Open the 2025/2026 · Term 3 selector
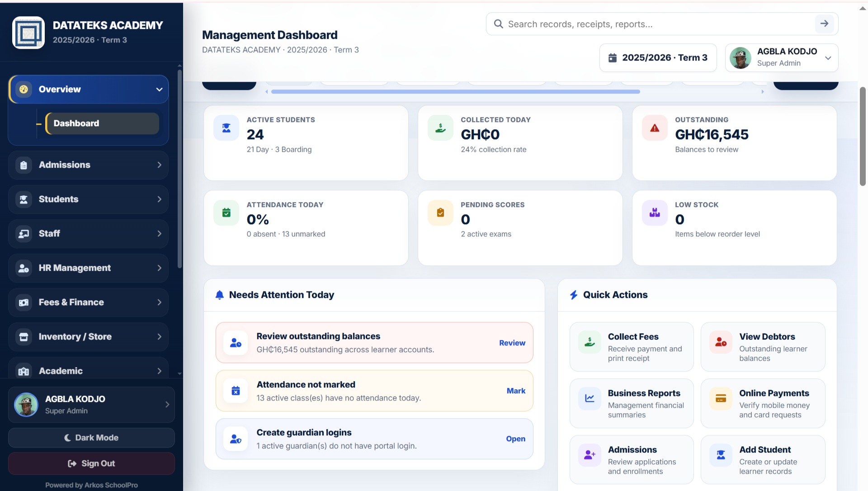The image size is (868, 491). pos(658,57)
